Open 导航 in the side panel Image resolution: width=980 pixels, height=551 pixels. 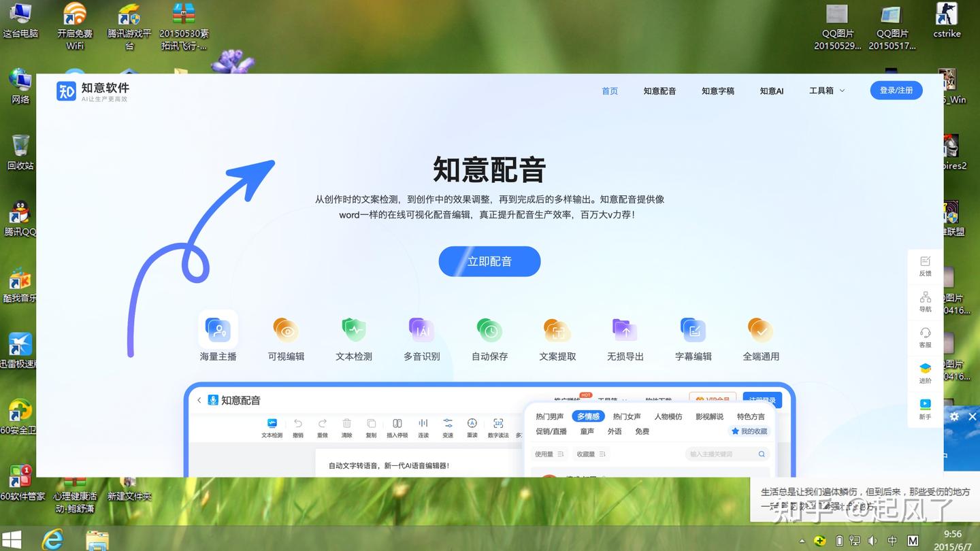[x=926, y=302]
